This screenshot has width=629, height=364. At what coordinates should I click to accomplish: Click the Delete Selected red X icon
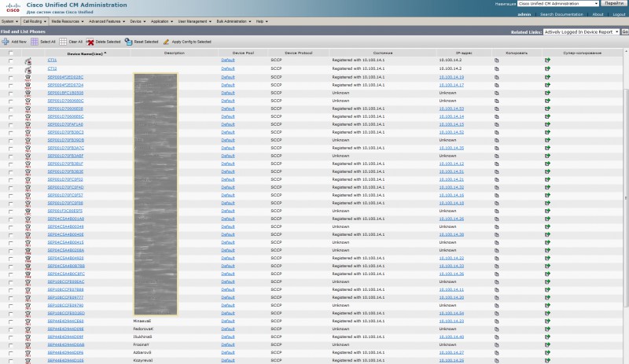point(90,42)
